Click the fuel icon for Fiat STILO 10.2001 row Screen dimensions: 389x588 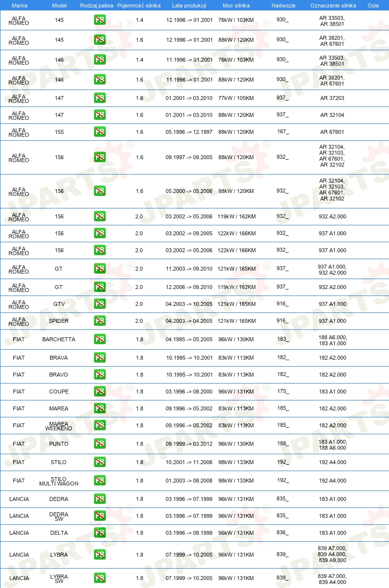click(x=100, y=462)
